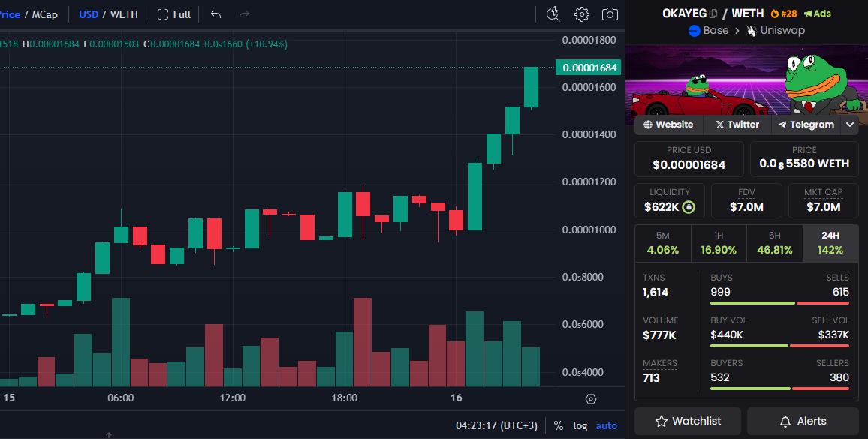Open timezone selector 04:23:17 (UTC+3)
The image size is (868, 439).
[496, 425]
